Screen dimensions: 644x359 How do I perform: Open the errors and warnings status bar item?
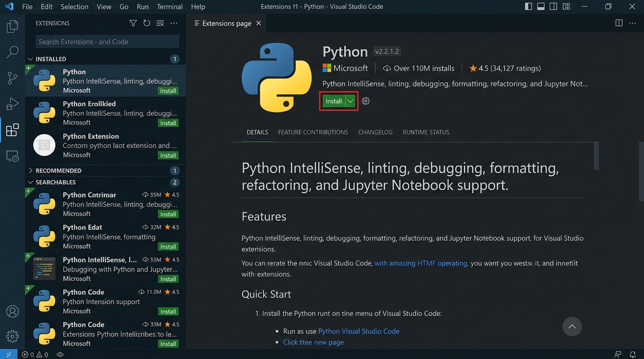click(x=35, y=354)
